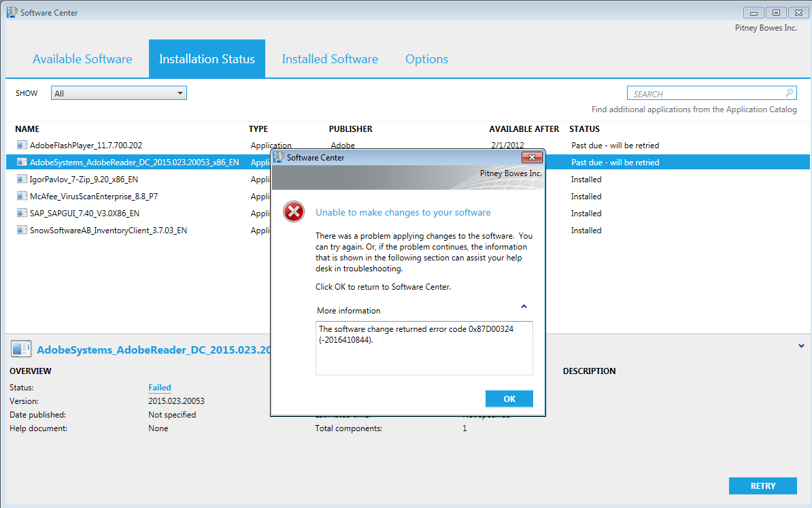
Task: Sort by the STATUS column header
Action: click(584, 129)
